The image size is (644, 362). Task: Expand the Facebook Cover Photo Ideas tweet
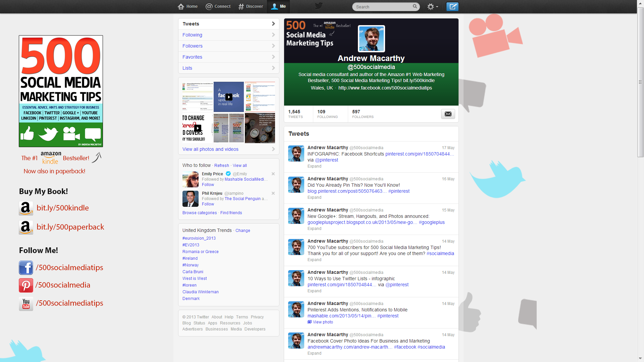pos(314,353)
